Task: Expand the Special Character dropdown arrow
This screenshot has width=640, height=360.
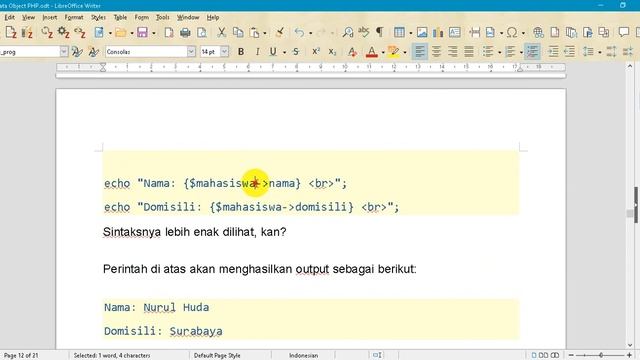Action: tap(523, 33)
